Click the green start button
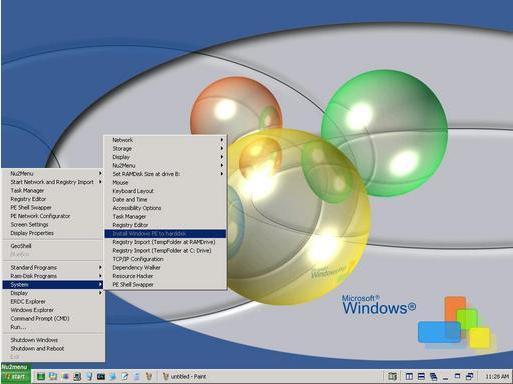Viewport: 513px width, 384px height. point(15,377)
